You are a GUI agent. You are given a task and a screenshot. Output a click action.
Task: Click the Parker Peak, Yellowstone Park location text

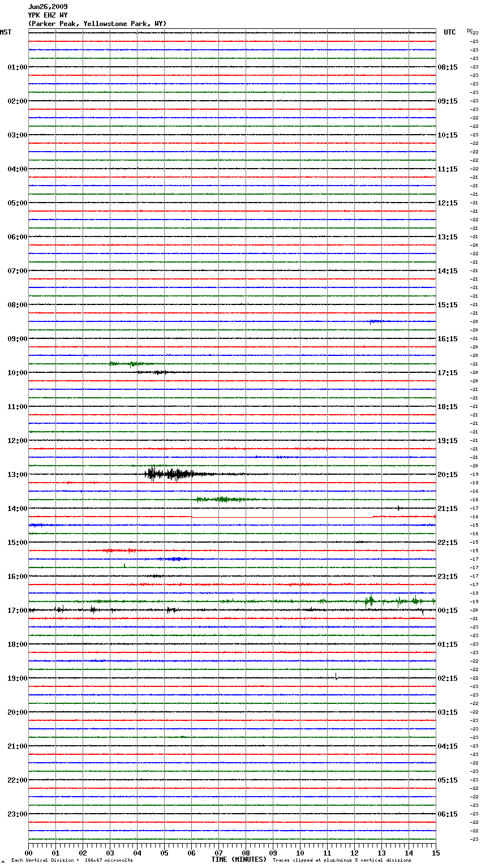pos(97,24)
